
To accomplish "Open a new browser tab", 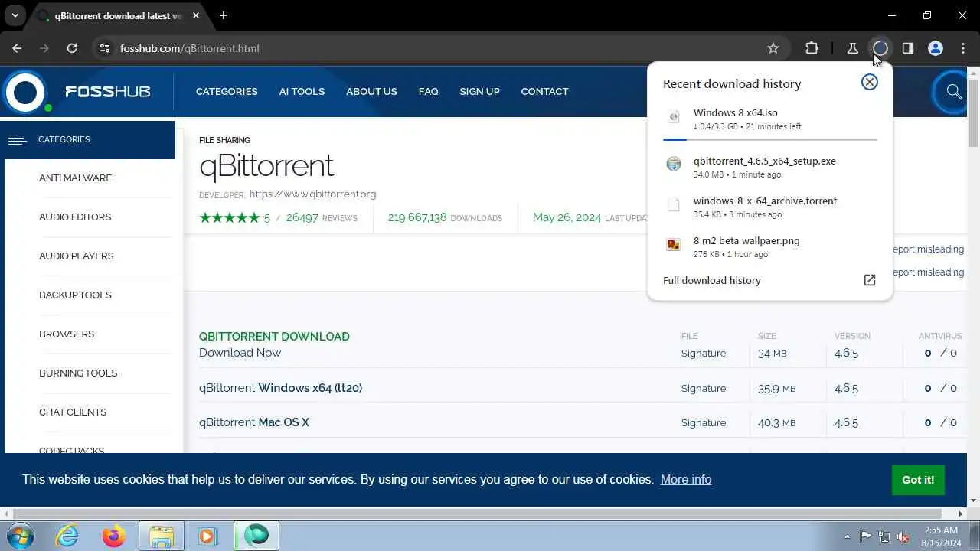I will (224, 15).
